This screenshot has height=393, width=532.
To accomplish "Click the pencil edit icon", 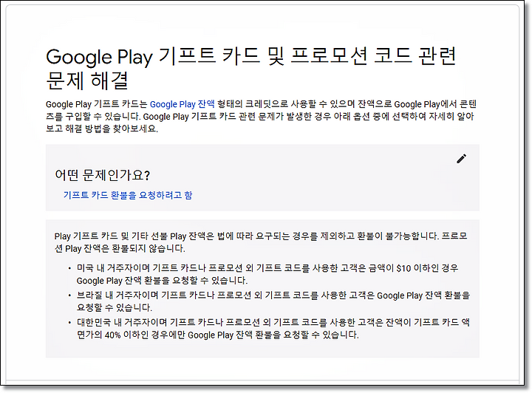I will tap(461, 159).
